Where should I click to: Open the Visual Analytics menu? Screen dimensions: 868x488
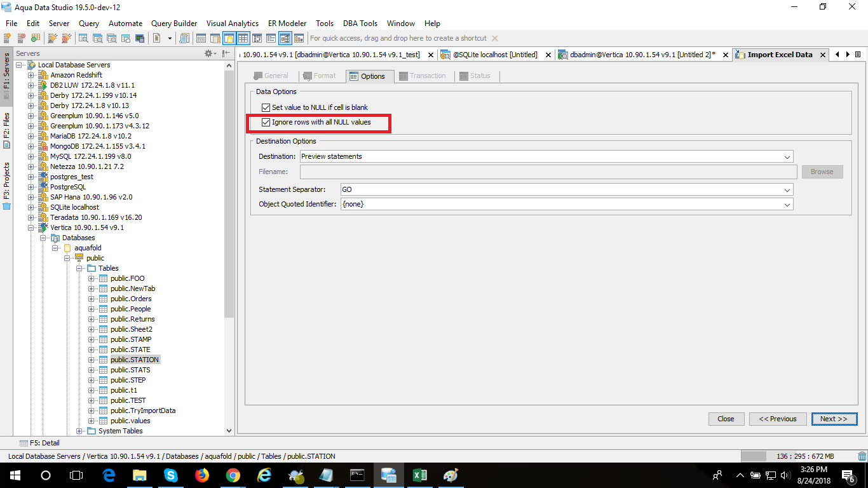233,23
